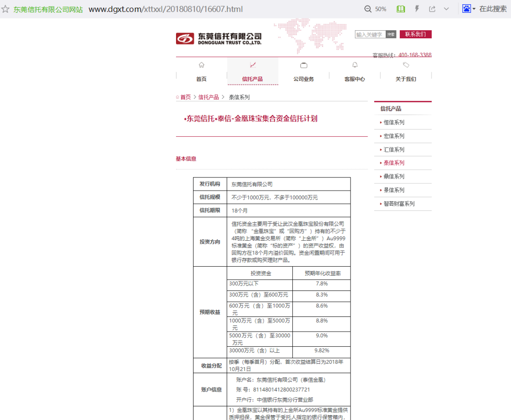Open 恒信系列 in the sidebar

pos(394,122)
